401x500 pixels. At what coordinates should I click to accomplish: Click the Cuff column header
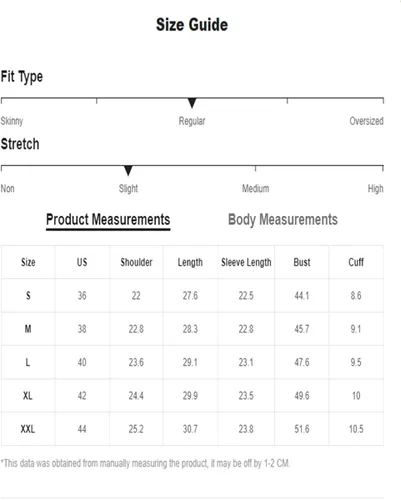356,262
